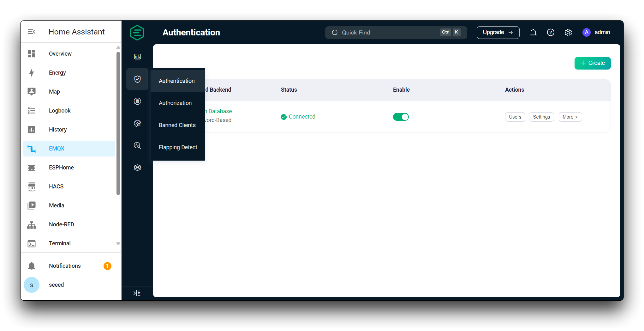
Task: Click the Connected status text
Action: tap(302, 117)
